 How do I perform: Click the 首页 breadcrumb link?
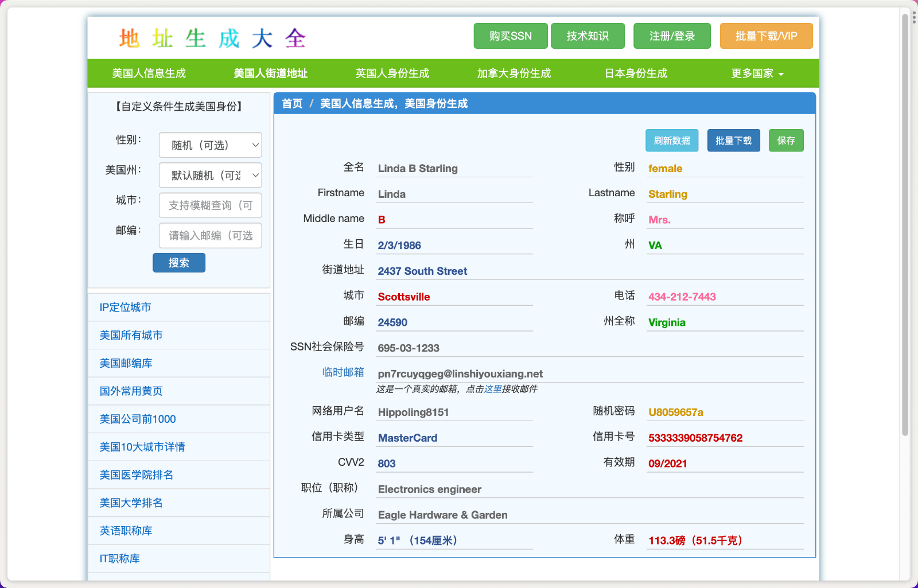coord(292,104)
